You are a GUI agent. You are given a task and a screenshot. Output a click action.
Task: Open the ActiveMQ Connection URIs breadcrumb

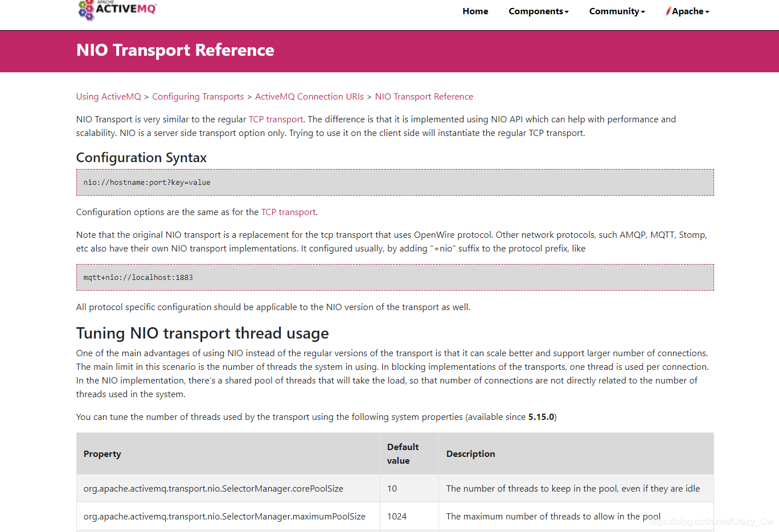[309, 97]
